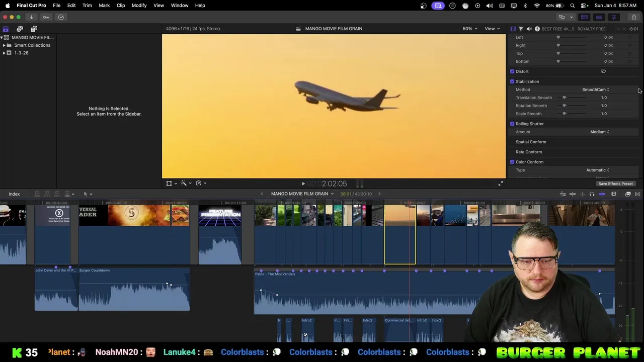The image size is (644, 362).
Task: Open the Edit menu
Action: [71, 6]
